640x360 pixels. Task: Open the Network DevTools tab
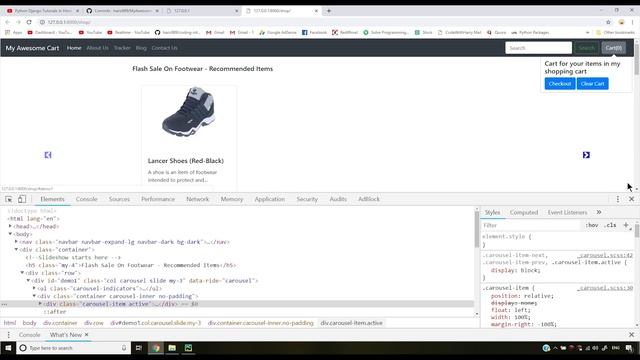click(198, 199)
